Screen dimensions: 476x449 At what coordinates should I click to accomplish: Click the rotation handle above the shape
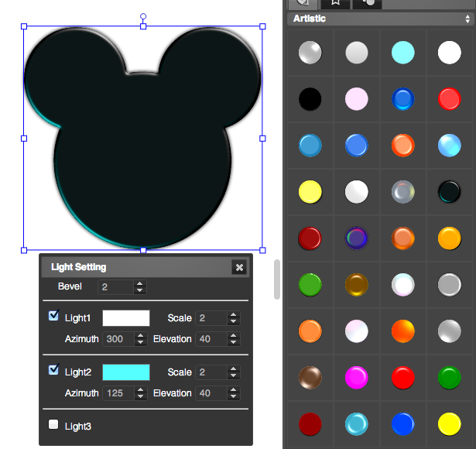(143, 16)
